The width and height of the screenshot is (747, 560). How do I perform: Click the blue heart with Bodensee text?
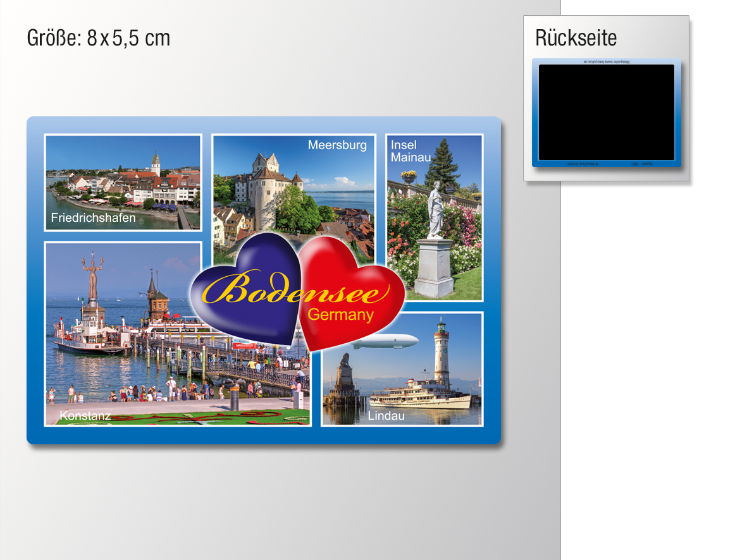pos(245,289)
